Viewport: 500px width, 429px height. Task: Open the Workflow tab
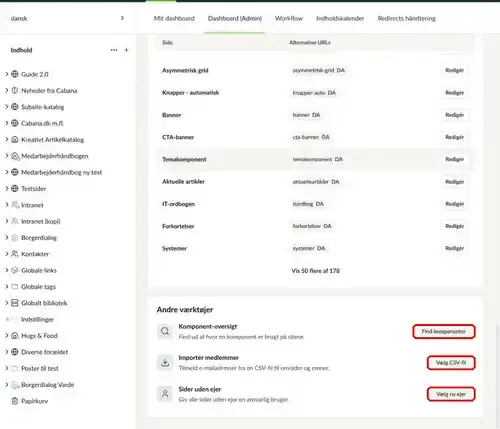[x=289, y=18]
